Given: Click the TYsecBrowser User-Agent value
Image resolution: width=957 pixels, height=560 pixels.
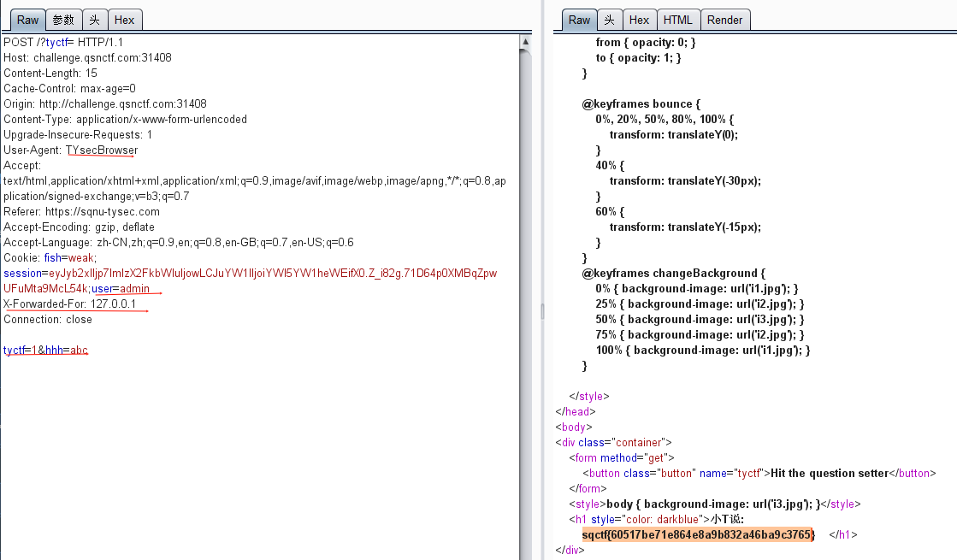Looking at the screenshot, I should 101,150.
